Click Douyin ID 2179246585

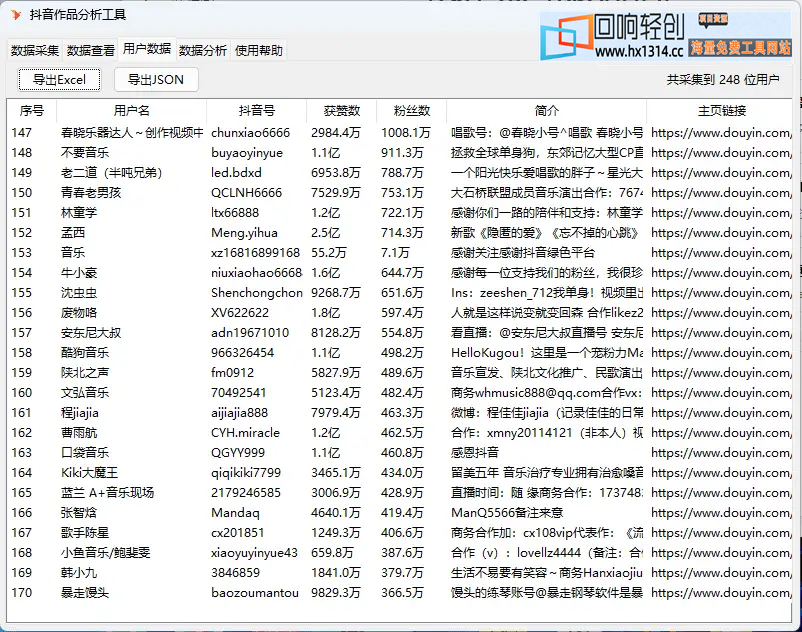coord(246,493)
